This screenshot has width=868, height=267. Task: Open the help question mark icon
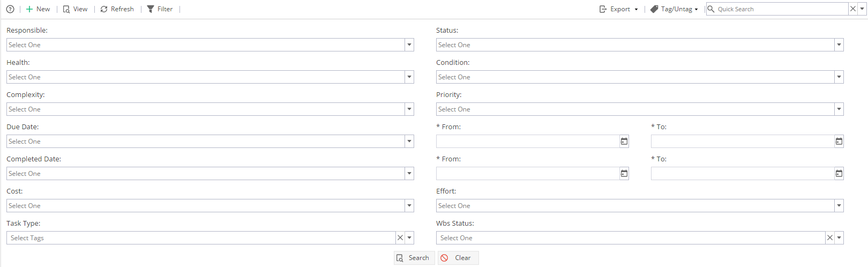(10, 9)
